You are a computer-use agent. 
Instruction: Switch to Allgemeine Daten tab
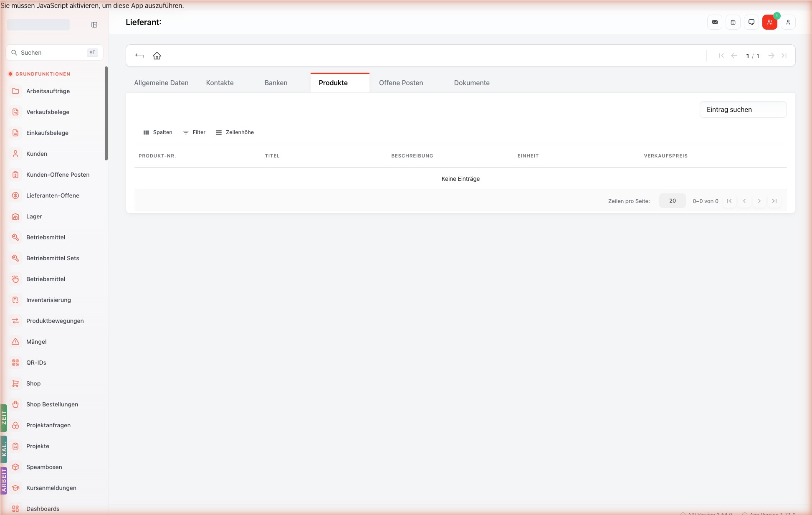pos(161,83)
